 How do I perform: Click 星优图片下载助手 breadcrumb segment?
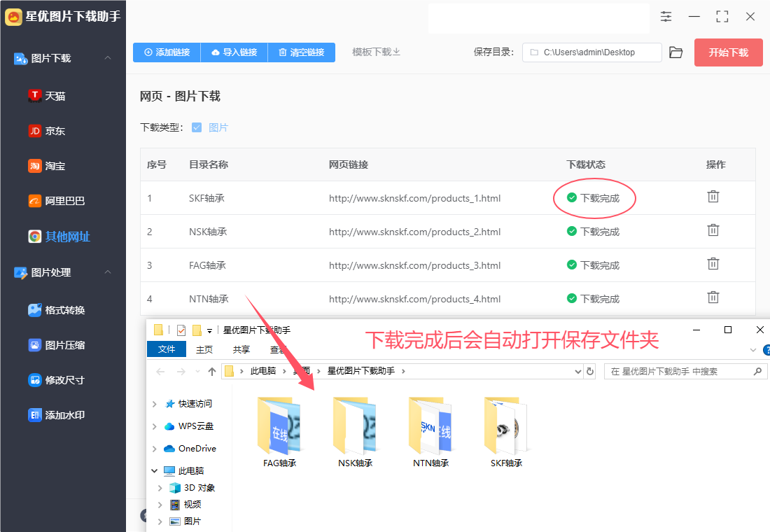pos(361,371)
